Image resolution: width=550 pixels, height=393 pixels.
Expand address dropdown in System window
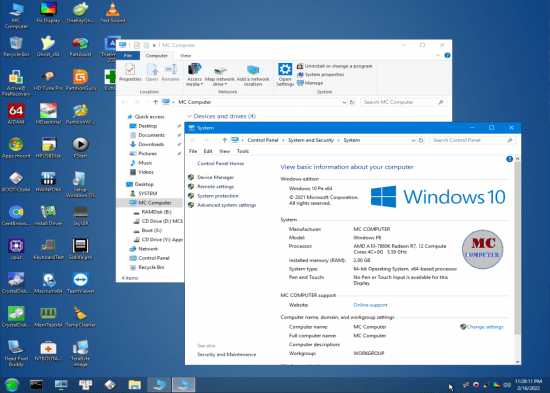pos(413,140)
